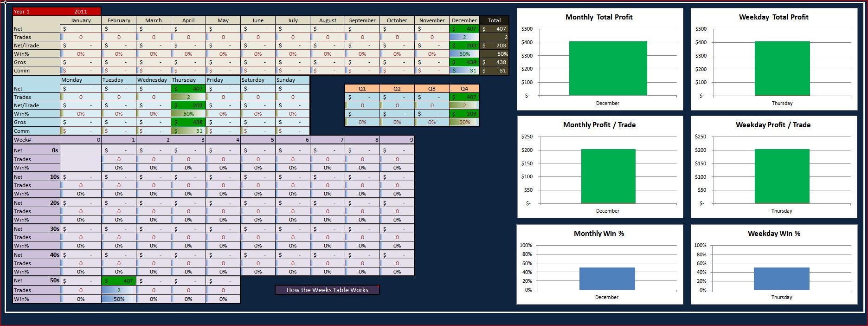
Task: Select the Weekday Win % chart title
Action: click(x=774, y=234)
